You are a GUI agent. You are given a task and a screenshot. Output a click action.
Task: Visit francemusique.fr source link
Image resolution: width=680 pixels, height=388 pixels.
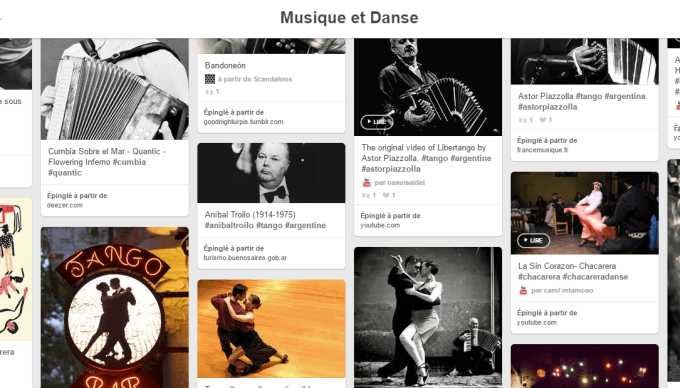click(x=542, y=150)
